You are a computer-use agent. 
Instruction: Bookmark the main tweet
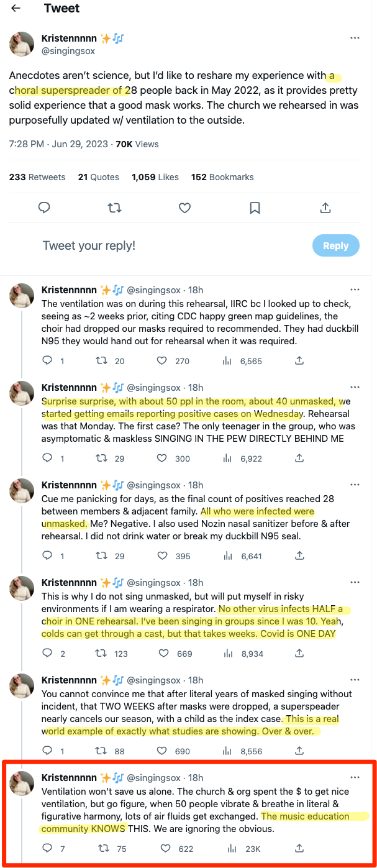[255, 208]
